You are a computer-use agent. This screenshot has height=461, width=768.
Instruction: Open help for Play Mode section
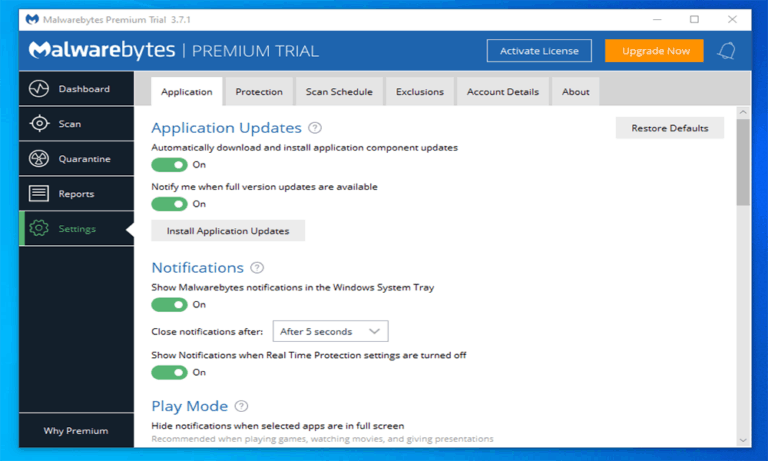click(241, 406)
